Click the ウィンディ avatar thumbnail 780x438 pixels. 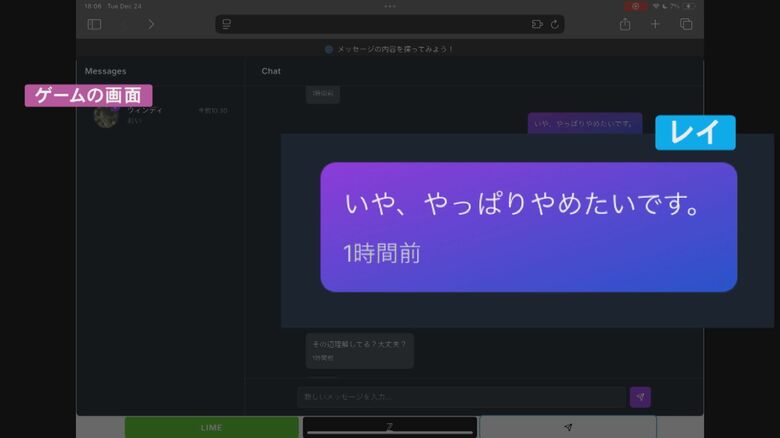click(x=106, y=116)
